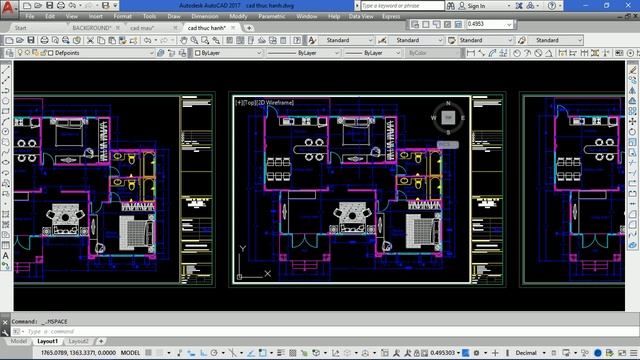Toggle lineweight display in status bar
The image size is (640, 360).
pyautogui.click(x=281, y=353)
